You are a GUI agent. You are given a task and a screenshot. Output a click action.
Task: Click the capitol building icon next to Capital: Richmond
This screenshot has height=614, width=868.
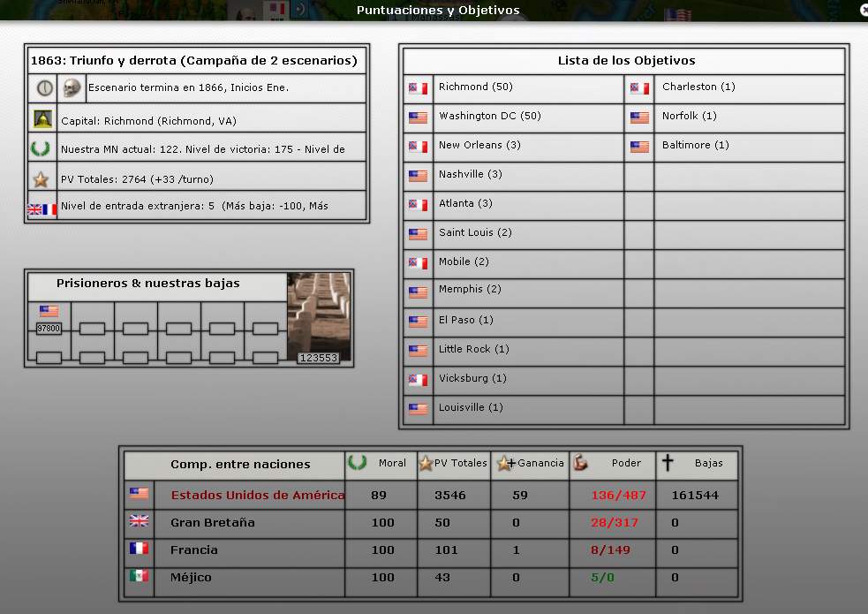click(x=42, y=118)
